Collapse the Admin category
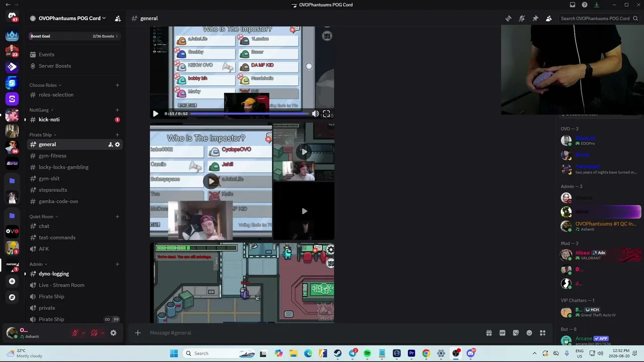 pos(38,264)
